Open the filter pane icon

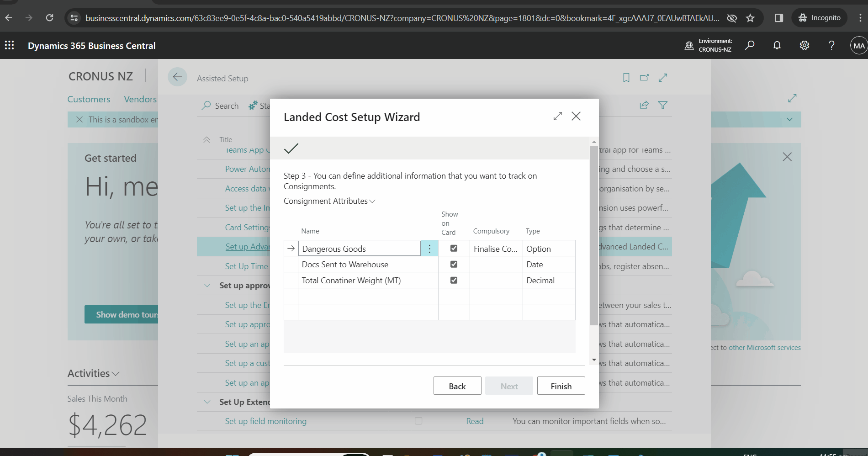click(663, 105)
